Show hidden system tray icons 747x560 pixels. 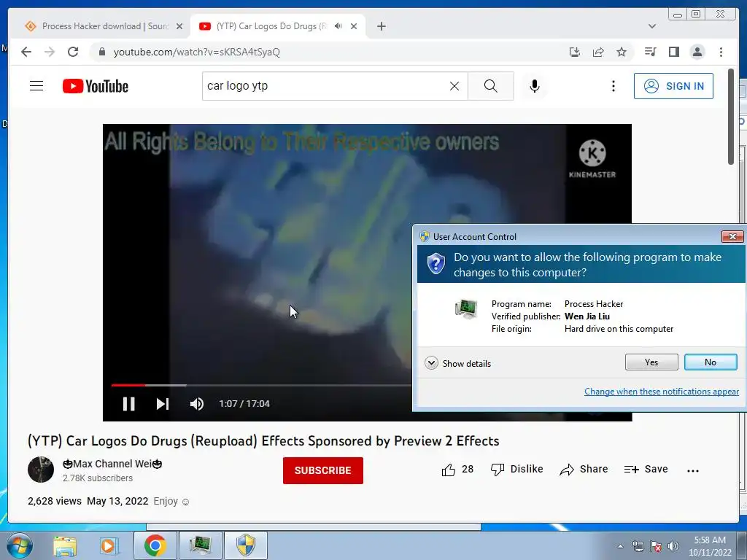pyautogui.click(x=620, y=546)
